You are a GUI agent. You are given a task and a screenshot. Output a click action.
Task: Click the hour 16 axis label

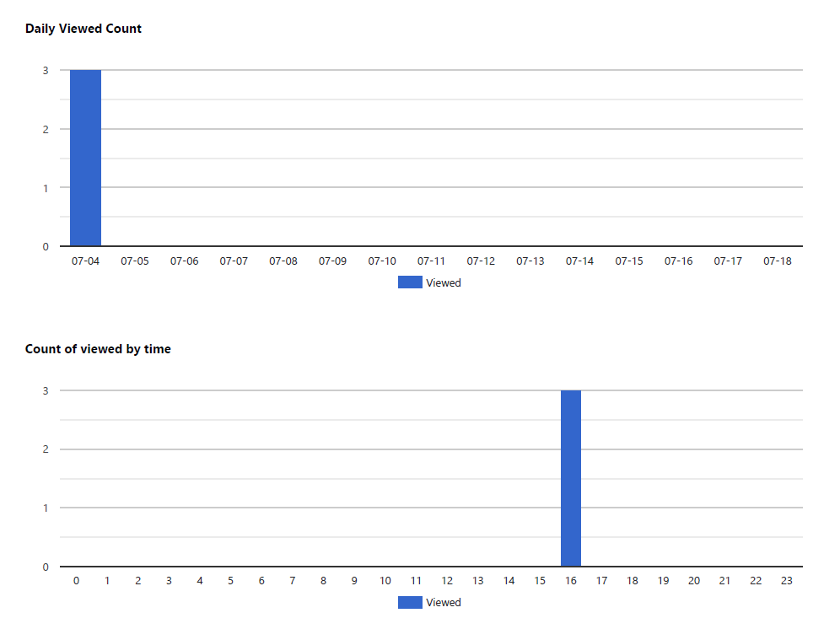coord(571,581)
